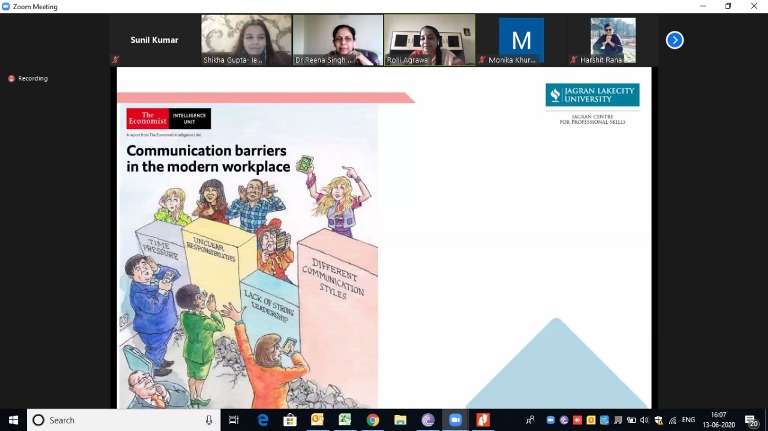Viewport: 768px width, 431px height.
Task: Click the ENG language indicator
Action: (x=689, y=420)
